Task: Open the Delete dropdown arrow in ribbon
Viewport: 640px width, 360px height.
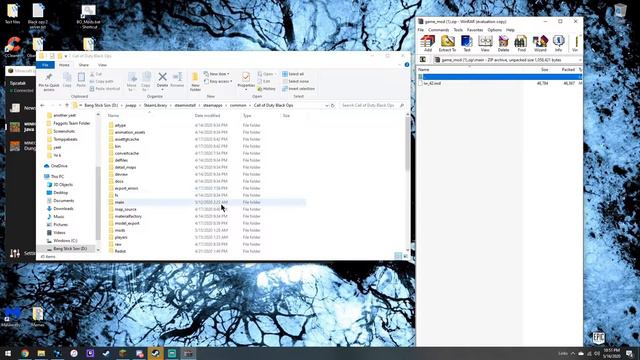Action: (x=162, y=89)
